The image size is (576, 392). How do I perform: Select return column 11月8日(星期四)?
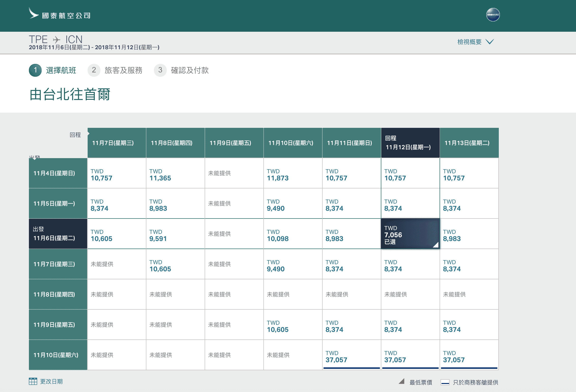pyautogui.click(x=175, y=143)
